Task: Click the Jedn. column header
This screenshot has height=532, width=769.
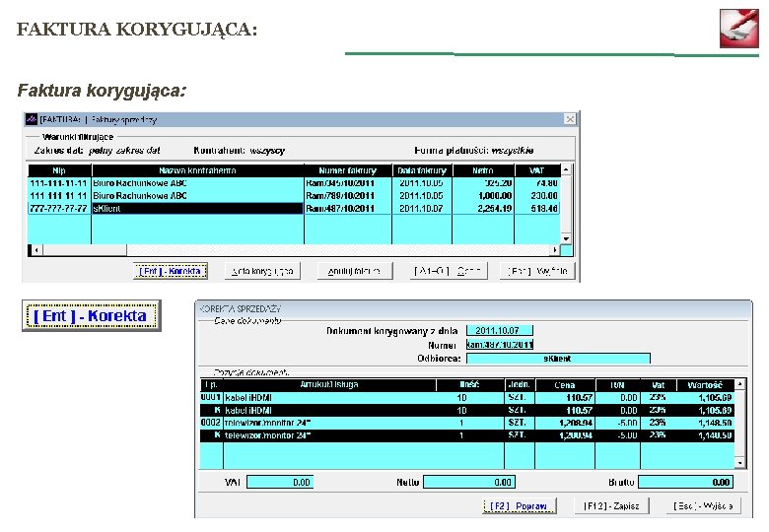Action: [520, 384]
